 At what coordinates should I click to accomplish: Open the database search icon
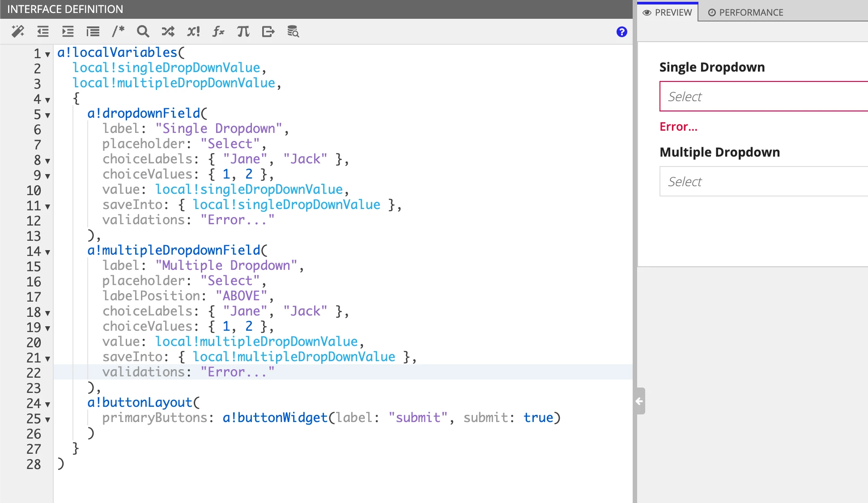tap(293, 31)
